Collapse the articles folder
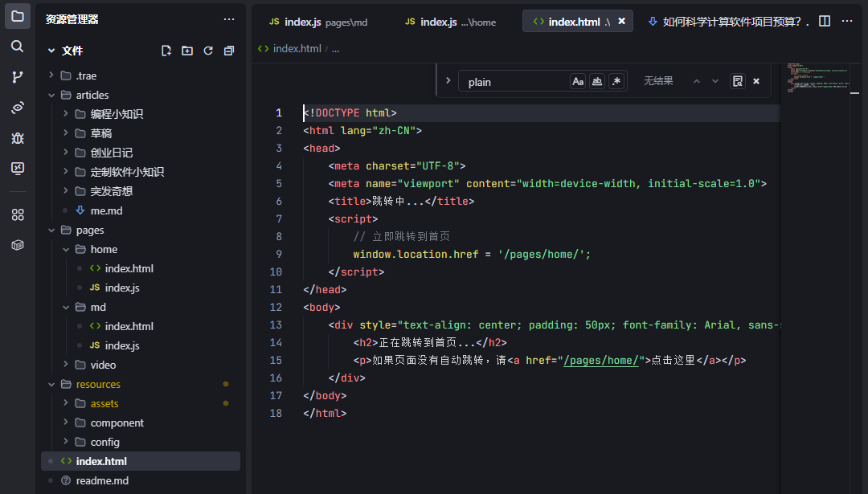The width and height of the screenshot is (868, 494). point(51,95)
